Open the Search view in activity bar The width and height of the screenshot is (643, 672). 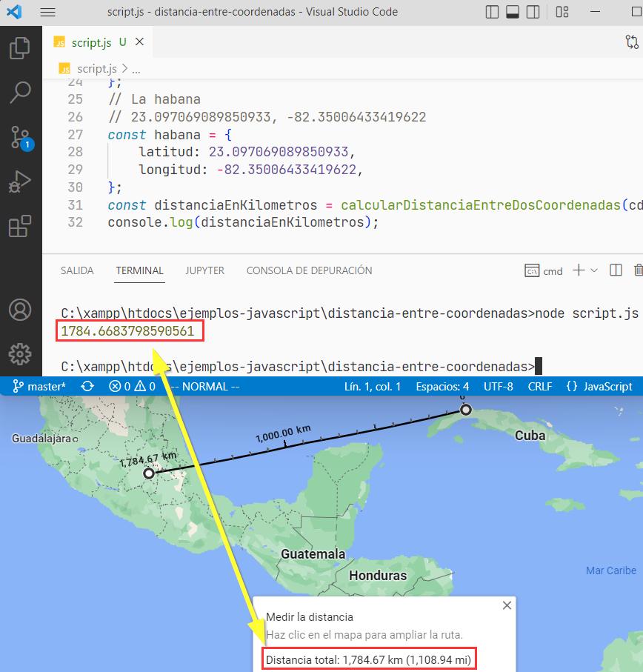click(20, 92)
